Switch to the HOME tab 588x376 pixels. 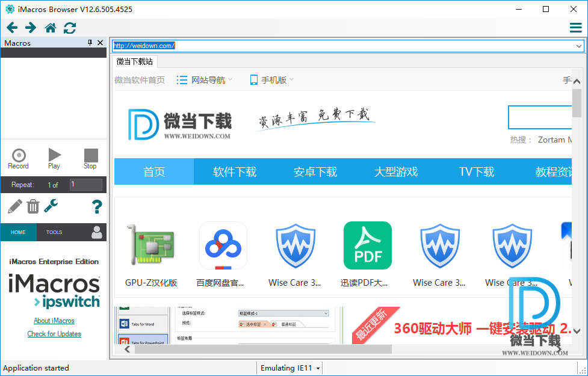click(19, 232)
